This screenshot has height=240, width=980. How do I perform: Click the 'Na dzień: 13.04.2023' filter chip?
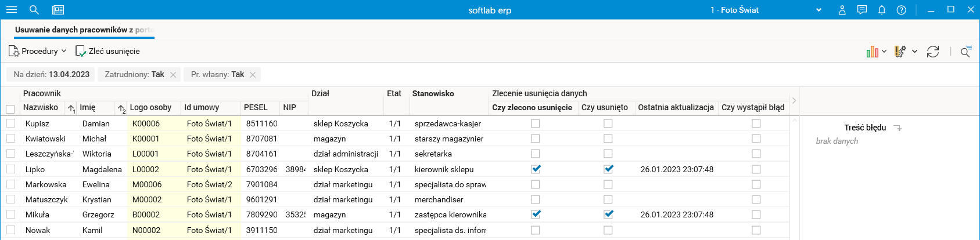click(51, 75)
